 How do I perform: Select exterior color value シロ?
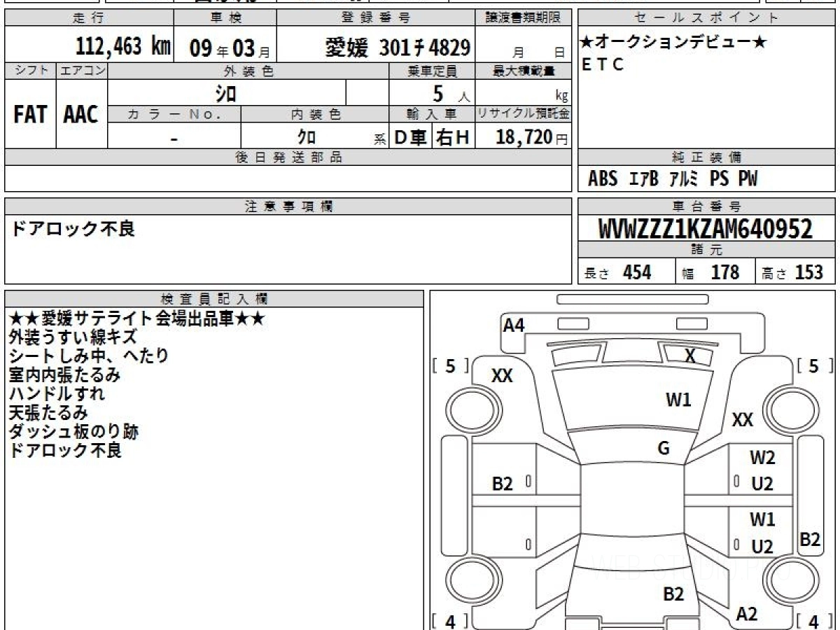[225, 93]
